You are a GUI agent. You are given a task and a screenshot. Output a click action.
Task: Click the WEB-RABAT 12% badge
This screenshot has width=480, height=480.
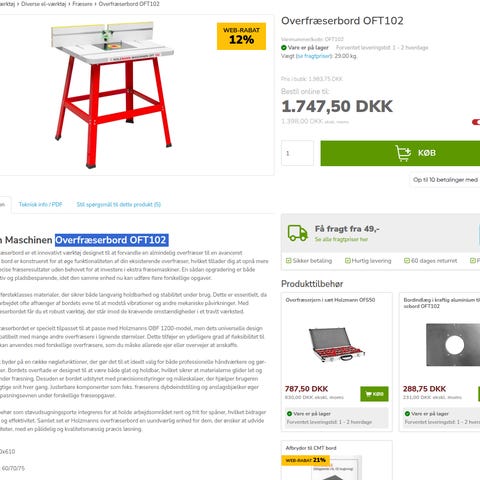tap(241, 36)
